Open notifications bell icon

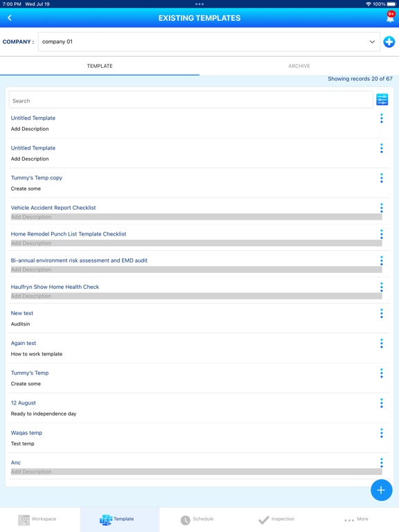pyautogui.click(x=390, y=17)
